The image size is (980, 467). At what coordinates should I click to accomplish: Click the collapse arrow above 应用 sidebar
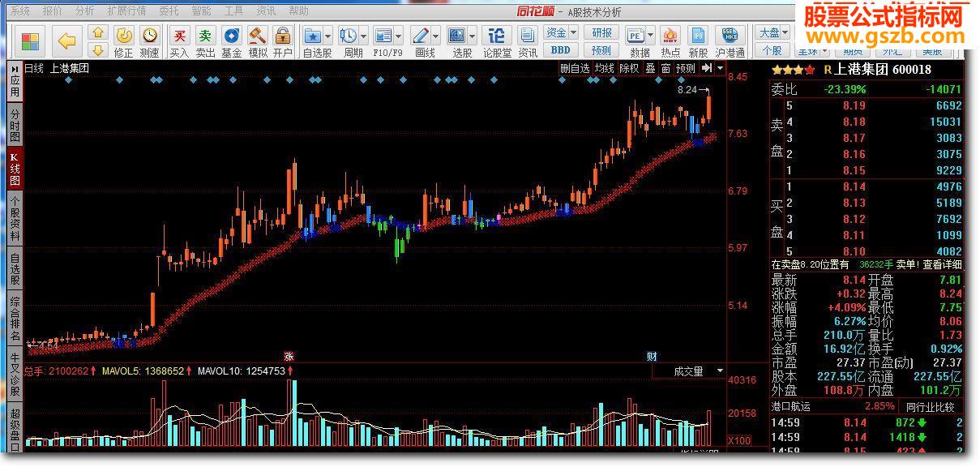pos(15,68)
